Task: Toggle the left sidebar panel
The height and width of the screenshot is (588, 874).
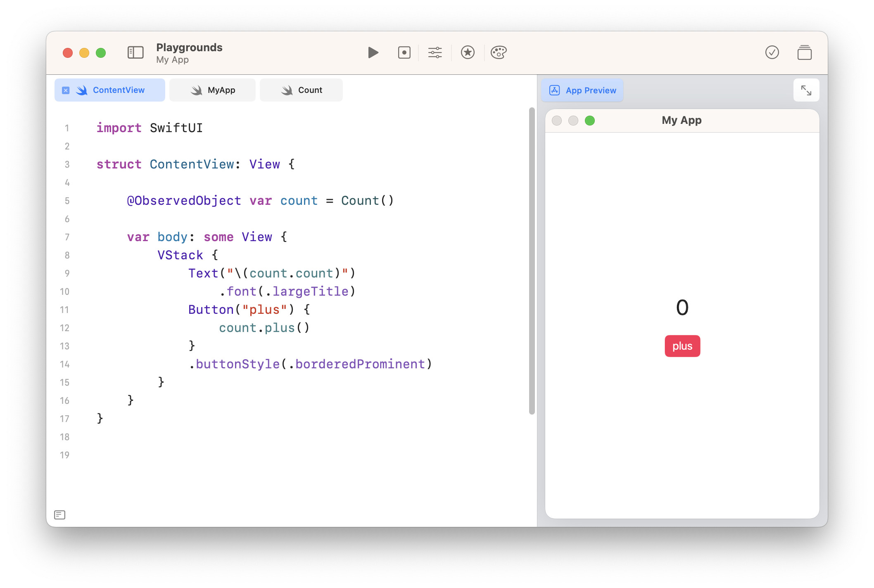Action: pos(135,52)
